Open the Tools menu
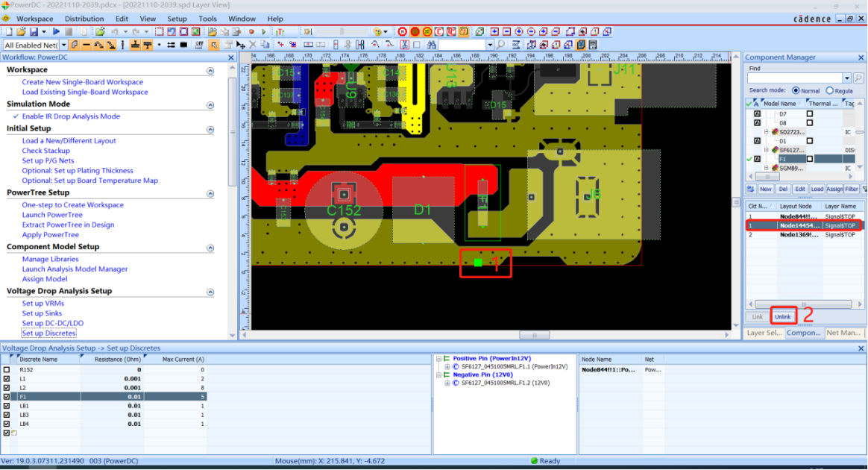 207,19
